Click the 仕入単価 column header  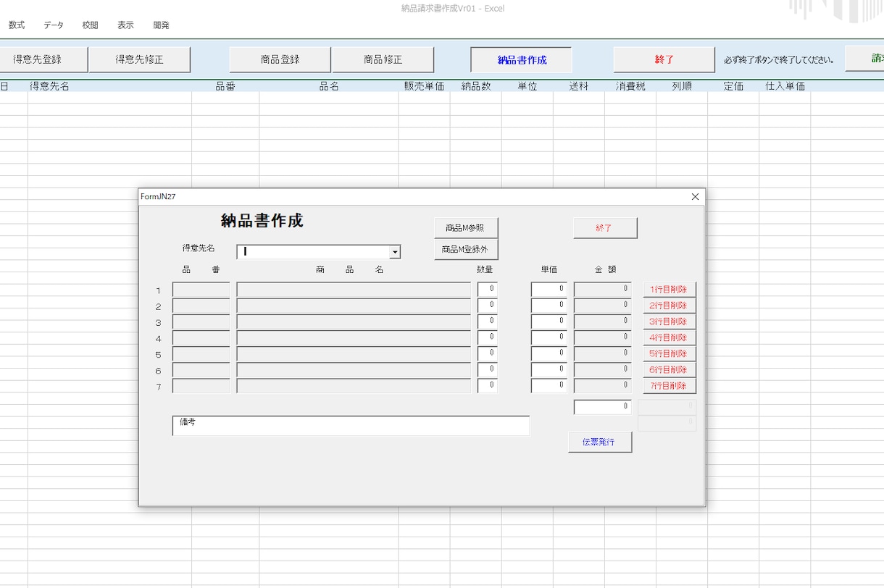coord(785,86)
